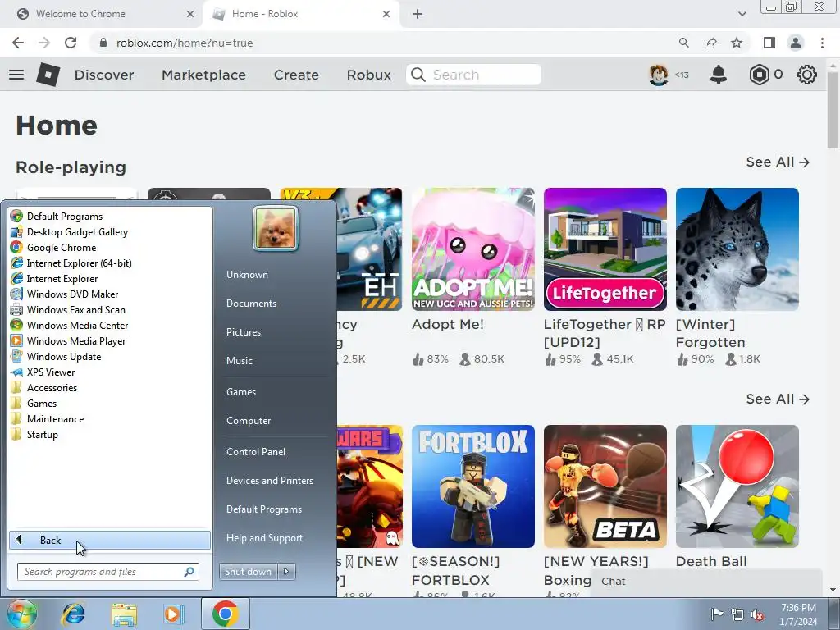This screenshot has width=840, height=630.
Task: Reload the page in Chrome
Action: (71, 43)
